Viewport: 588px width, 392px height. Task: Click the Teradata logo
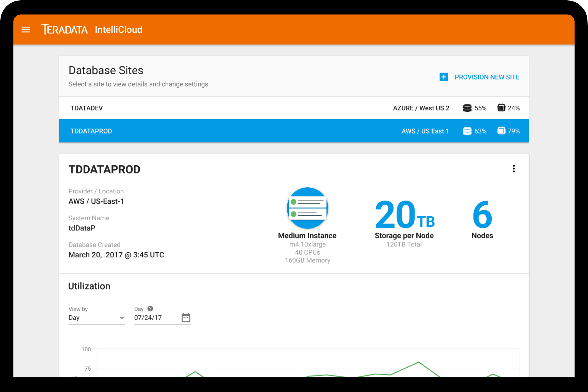click(x=64, y=29)
